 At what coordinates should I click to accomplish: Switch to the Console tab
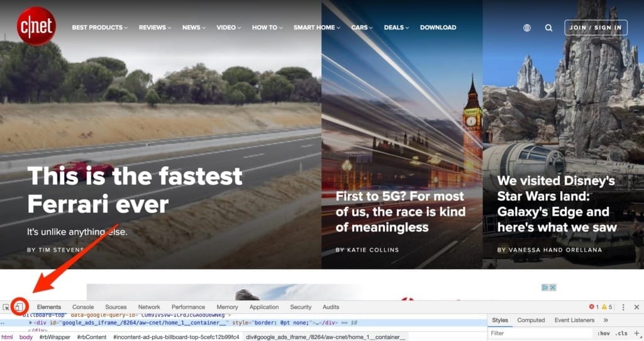(83, 307)
